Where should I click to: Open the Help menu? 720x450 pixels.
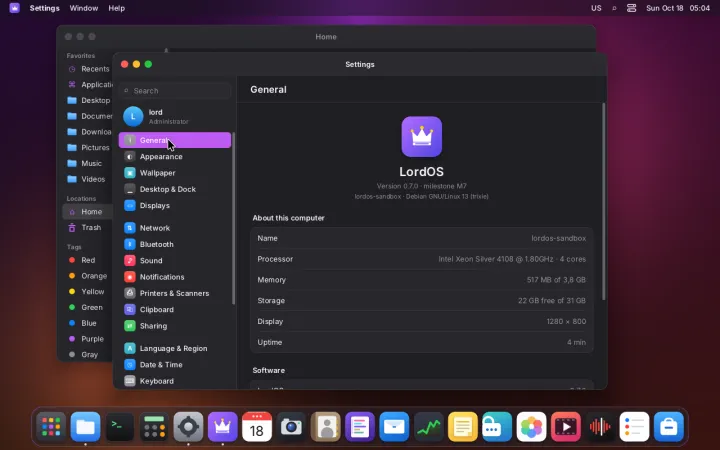[117, 8]
